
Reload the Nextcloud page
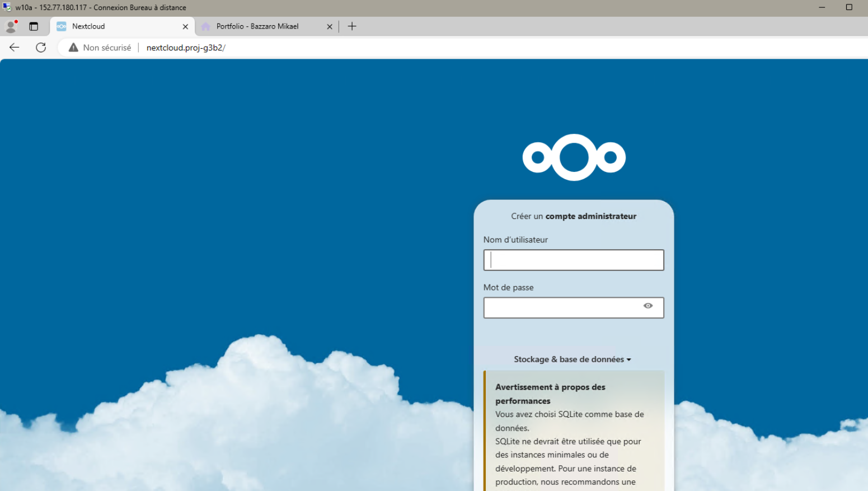(41, 48)
